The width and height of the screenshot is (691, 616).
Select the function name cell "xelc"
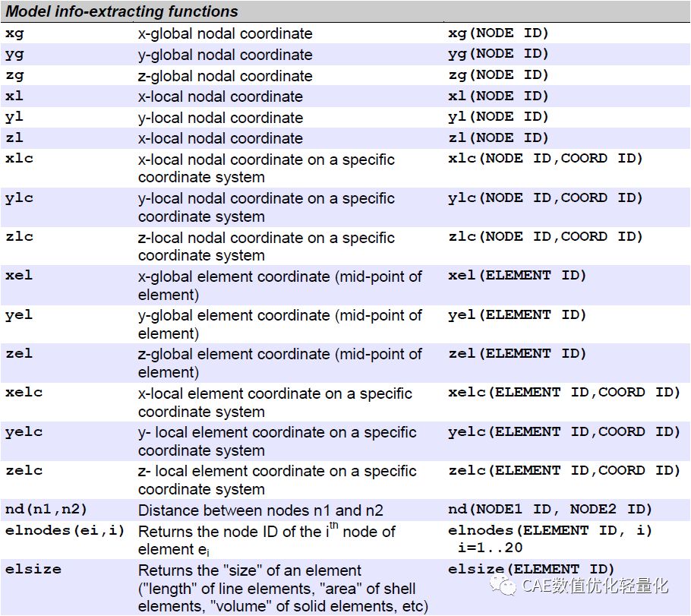[24, 392]
